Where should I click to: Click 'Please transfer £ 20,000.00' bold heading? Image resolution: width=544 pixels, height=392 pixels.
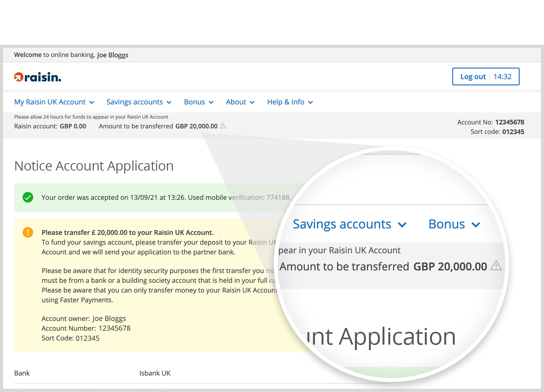[128, 232]
